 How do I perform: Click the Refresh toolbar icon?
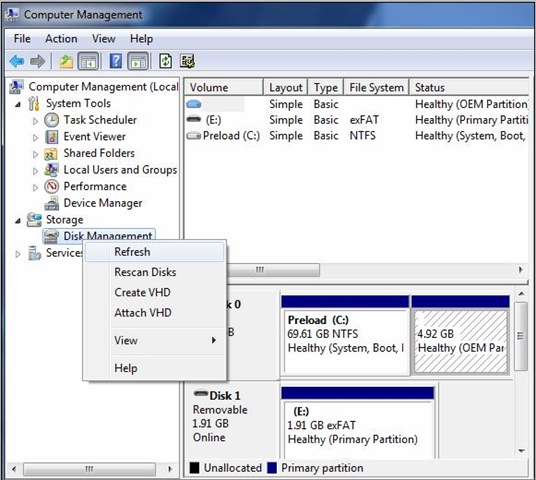(x=166, y=62)
